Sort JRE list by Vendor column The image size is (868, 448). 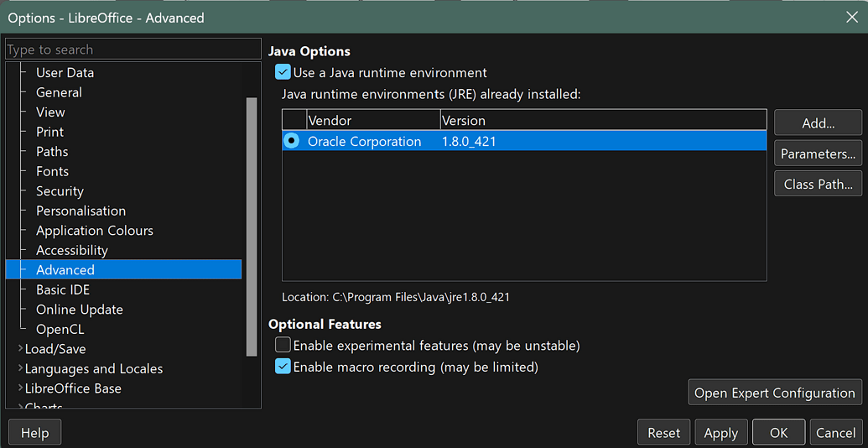374,120
